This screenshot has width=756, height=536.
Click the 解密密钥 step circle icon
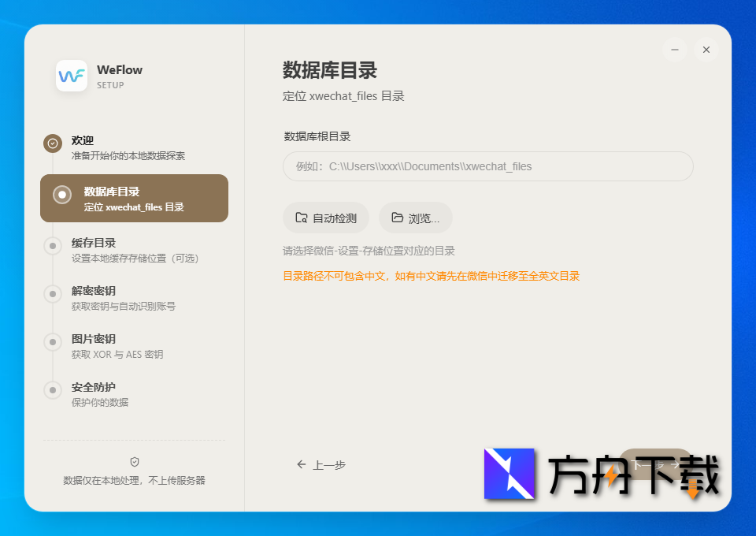pos(52,293)
